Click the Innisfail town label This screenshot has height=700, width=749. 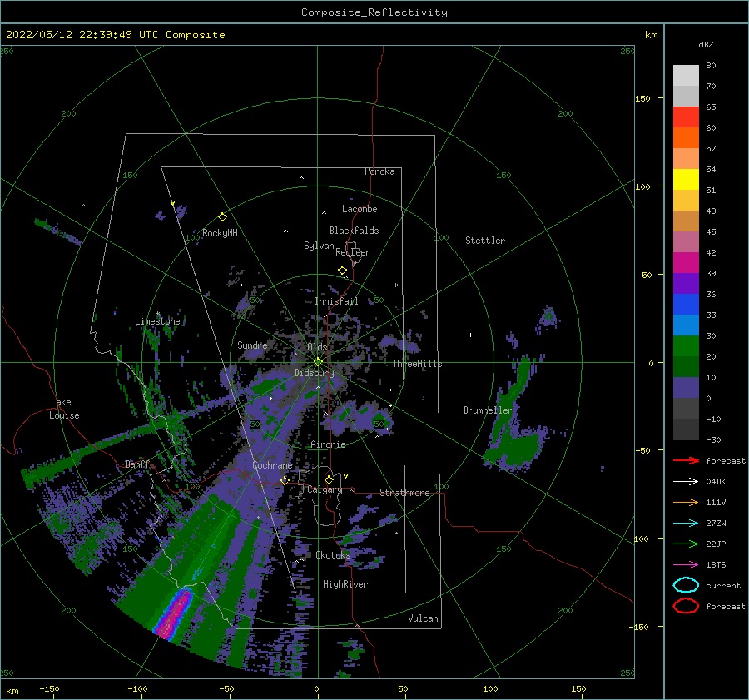pos(336,301)
